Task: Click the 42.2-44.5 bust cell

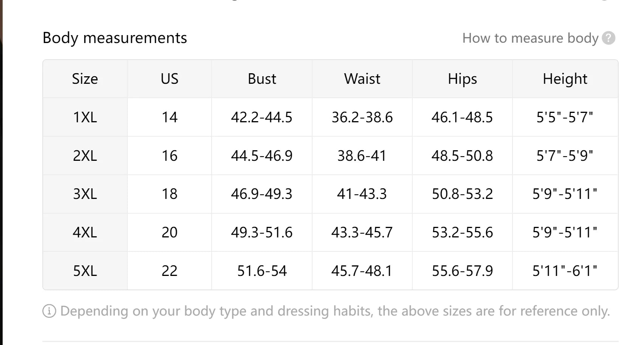Action: pos(262,117)
